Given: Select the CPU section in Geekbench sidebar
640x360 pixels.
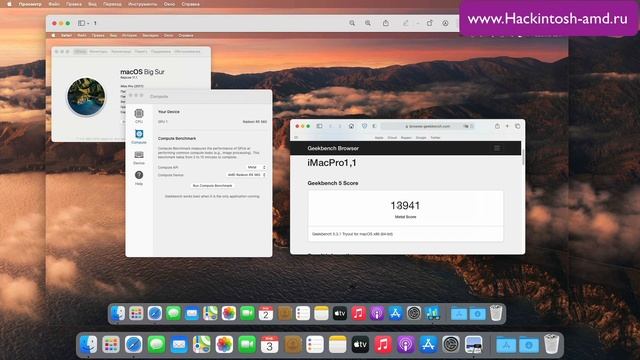Looking at the screenshot, I should coord(139,116).
